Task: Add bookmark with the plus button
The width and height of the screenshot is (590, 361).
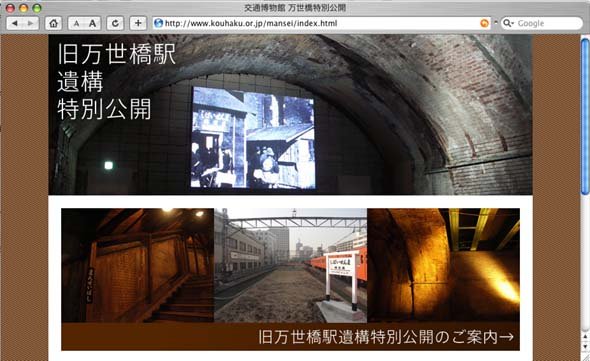Action: click(138, 23)
